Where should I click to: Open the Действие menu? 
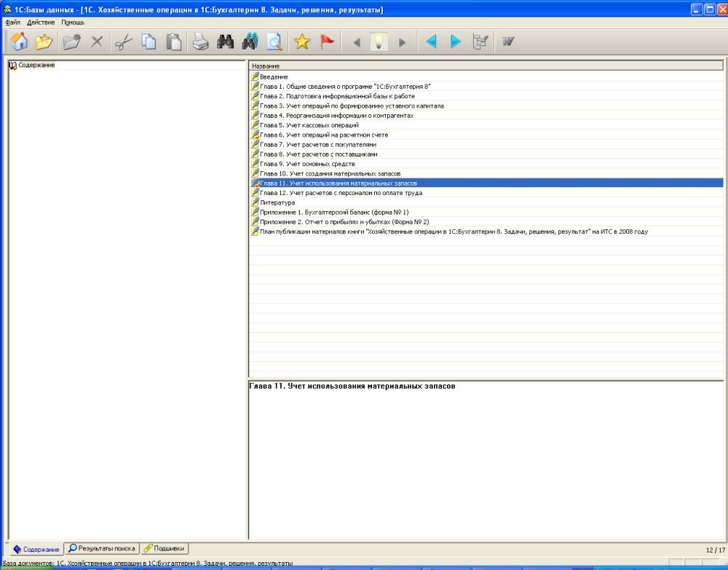coord(41,23)
